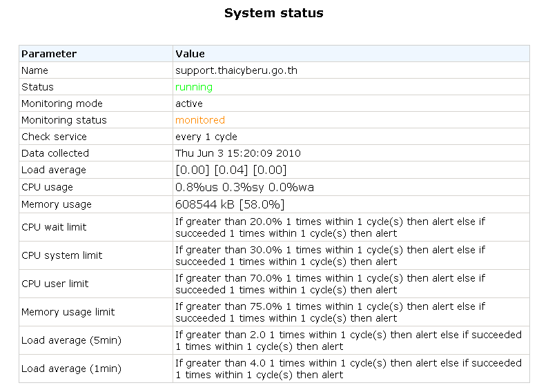Screen dimensions: 548x392
Task: Click the hostname support.thaicyberu.go.th
Action: [x=236, y=70]
